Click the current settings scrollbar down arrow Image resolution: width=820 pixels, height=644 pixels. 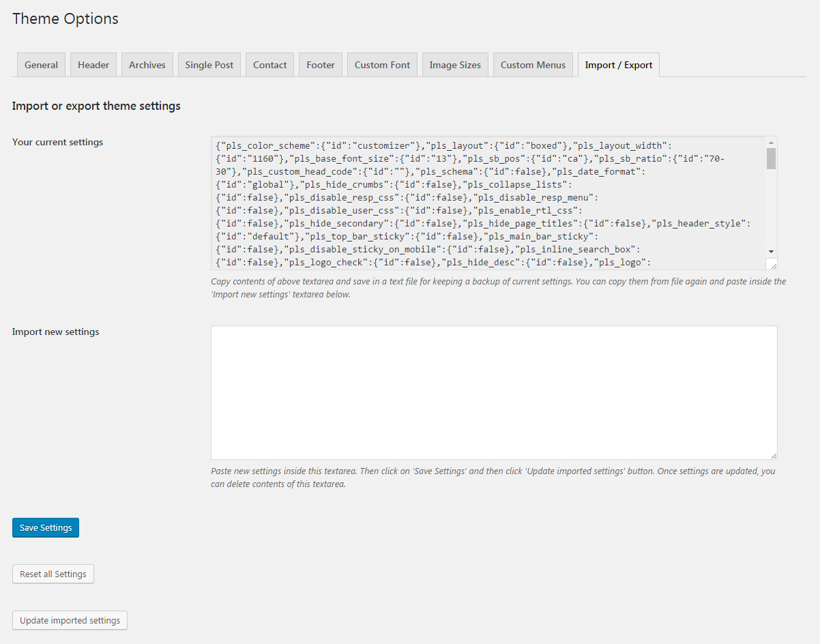(x=771, y=251)
